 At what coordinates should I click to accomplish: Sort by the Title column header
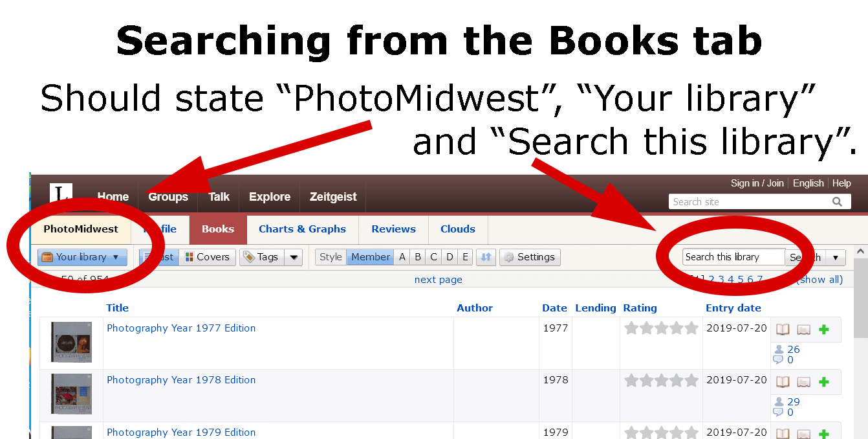[118, 308]
